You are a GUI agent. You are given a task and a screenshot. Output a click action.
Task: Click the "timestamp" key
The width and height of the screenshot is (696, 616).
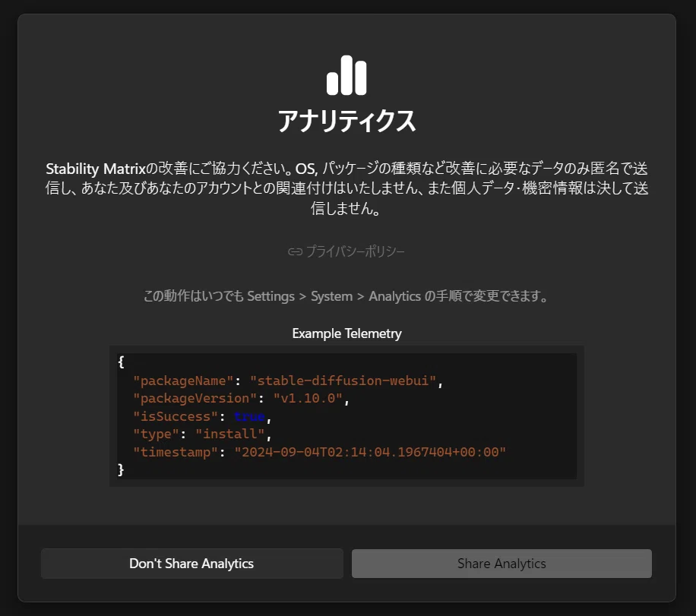(175, 452)
